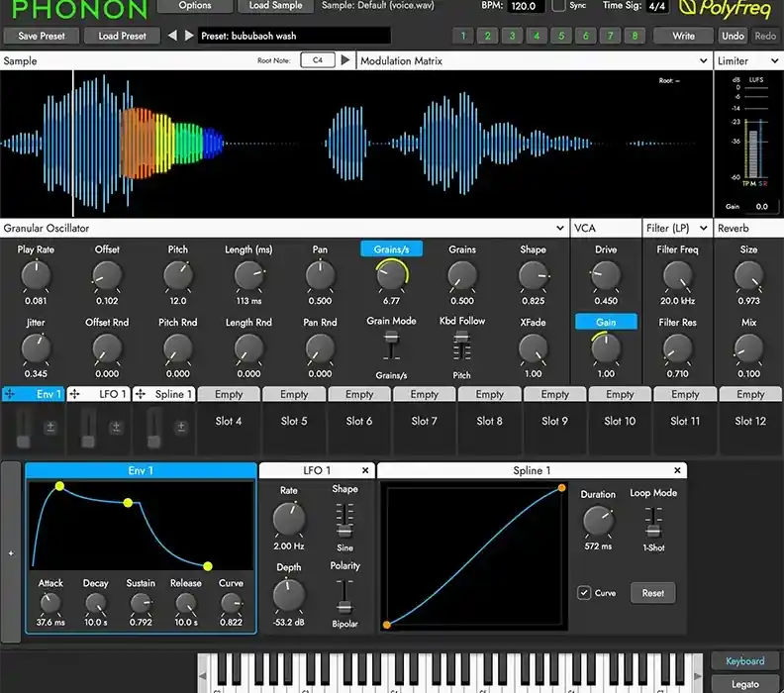Click the LFO 1 drag handle icon
The image size is (784, 693).
tap(74, 394)
